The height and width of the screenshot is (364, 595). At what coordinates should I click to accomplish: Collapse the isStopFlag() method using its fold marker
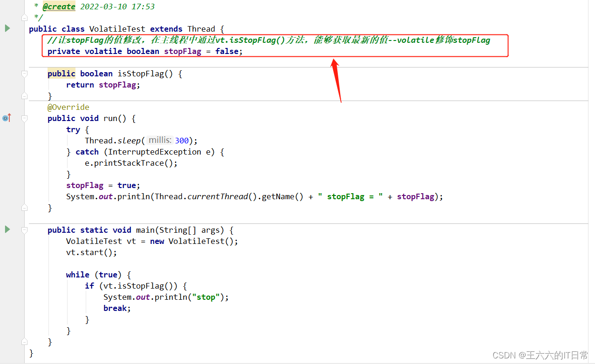(x=25, y=74)
